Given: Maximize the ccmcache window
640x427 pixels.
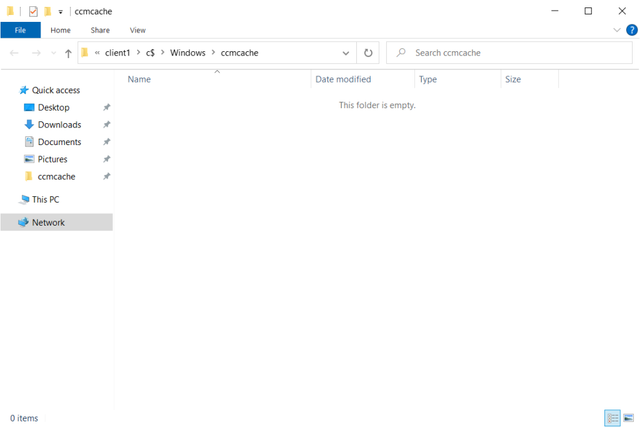Looking at the screenshot, I should pos(588,11).
